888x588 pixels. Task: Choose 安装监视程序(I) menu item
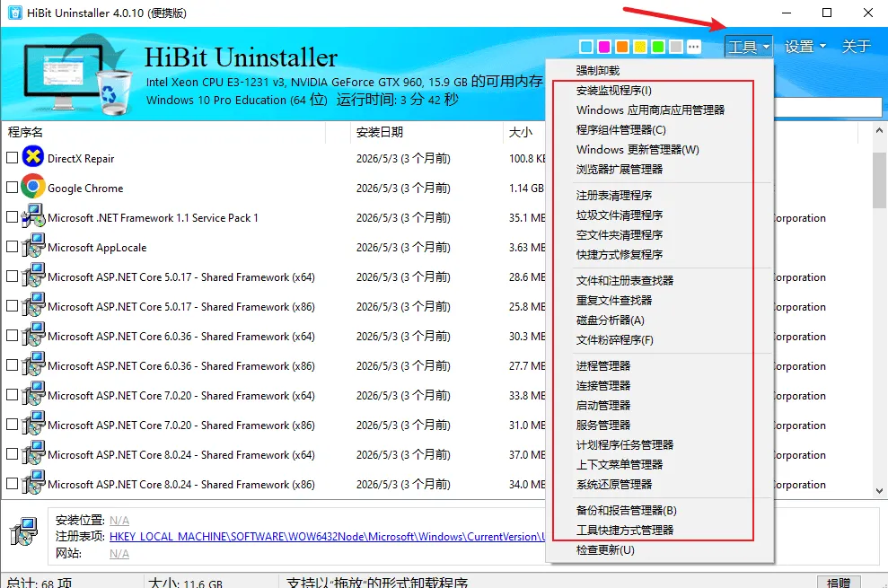(614, 90)
